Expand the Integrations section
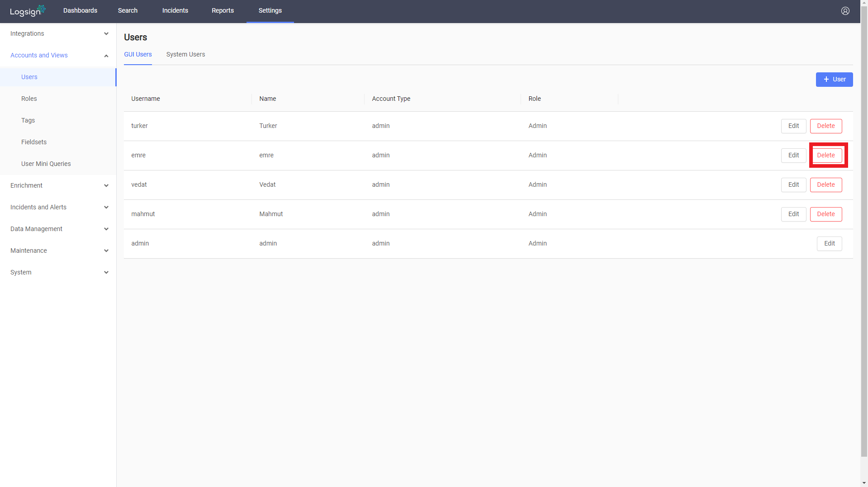868x487 pixels. [x=58, y=33]
